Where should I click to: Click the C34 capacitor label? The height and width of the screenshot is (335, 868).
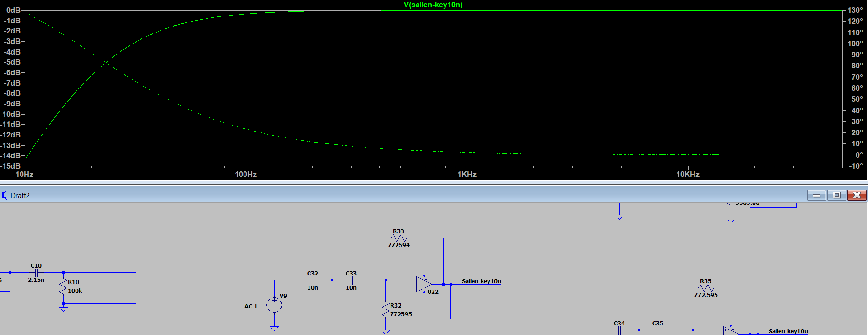(619, 324)
